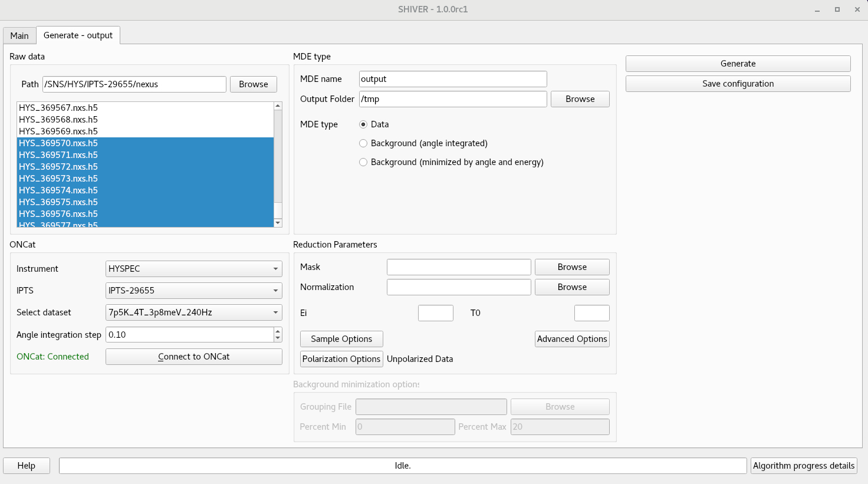The height and width of the screenshot is (484, 868).
Task: Browse for a Mask file
Action: (x=571, y=266)
